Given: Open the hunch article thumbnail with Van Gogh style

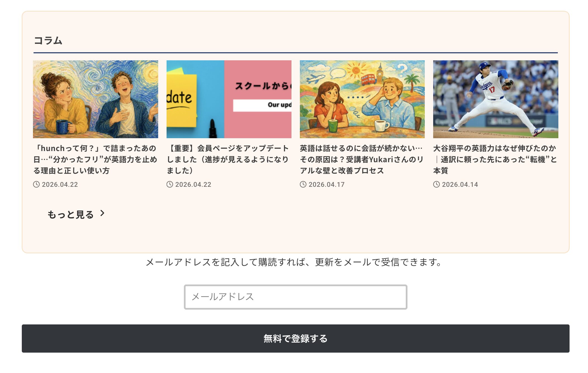Looking at the screenshot, I should pos(96,99).
